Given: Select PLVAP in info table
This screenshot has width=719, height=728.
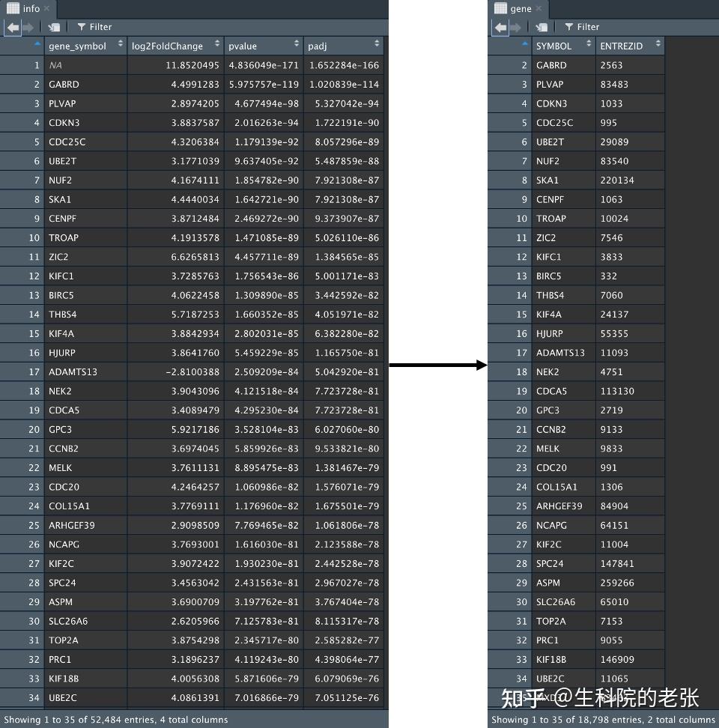Looking at the screenshot, I should (62, 103).
